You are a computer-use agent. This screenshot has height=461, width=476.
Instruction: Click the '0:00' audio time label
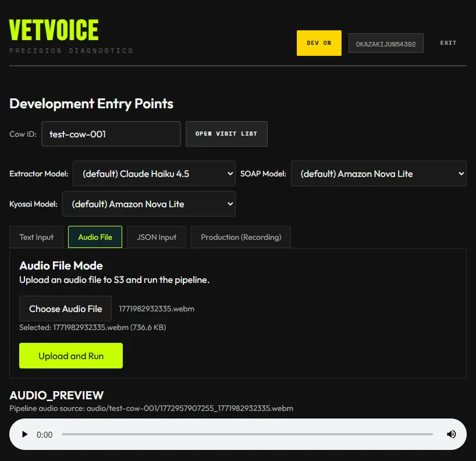click(x=45, y=435)
